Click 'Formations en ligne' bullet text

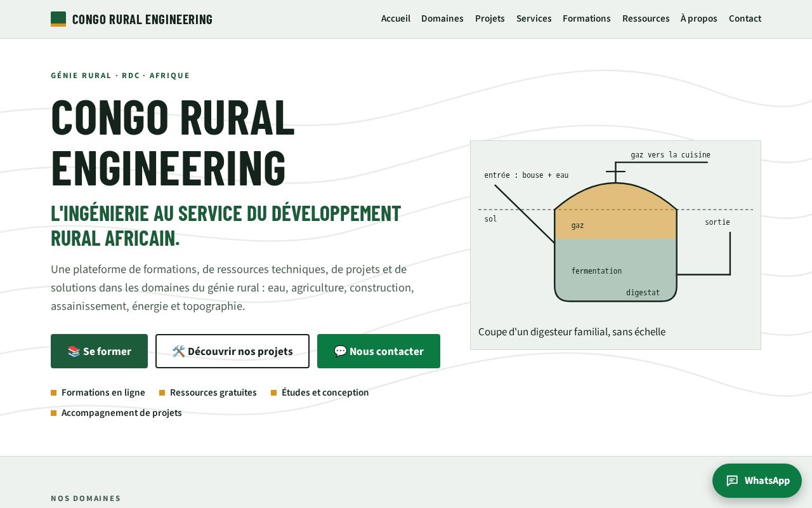tap(103, 392)
